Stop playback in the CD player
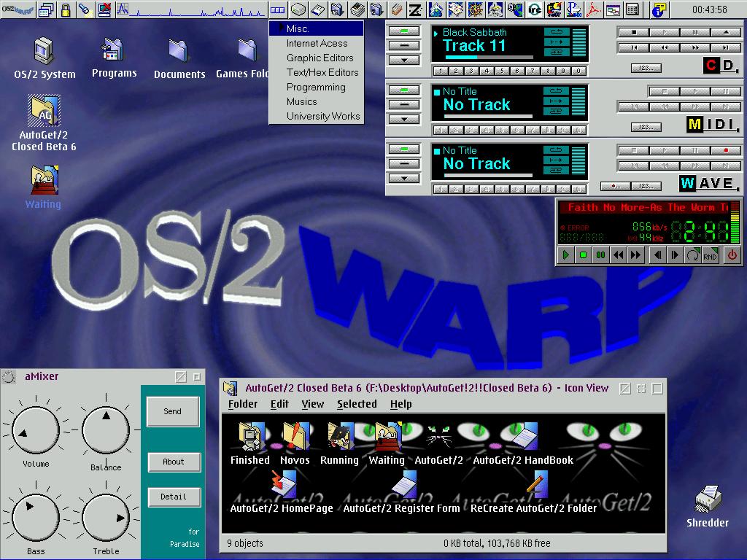The width and height of the screenshot is (747, 560). [x=634, y=32]
